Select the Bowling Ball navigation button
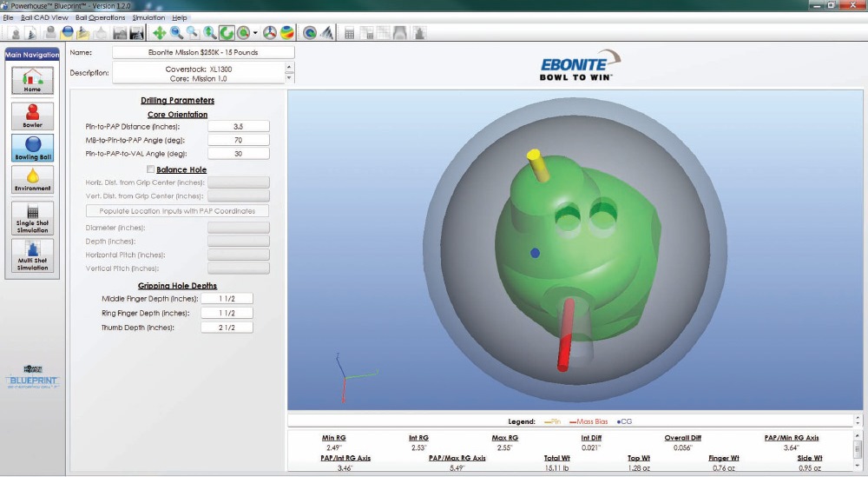 [32, 148]
